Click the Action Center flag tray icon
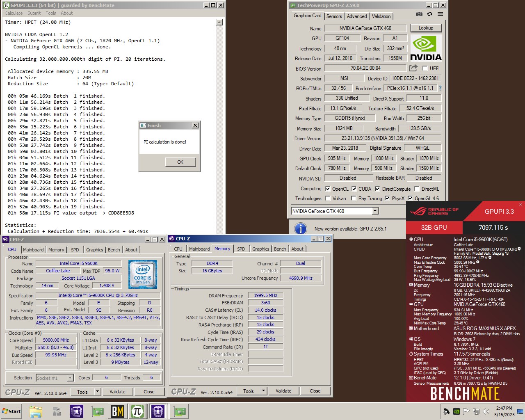Viewport: 525px width, 420px height. 466,411
